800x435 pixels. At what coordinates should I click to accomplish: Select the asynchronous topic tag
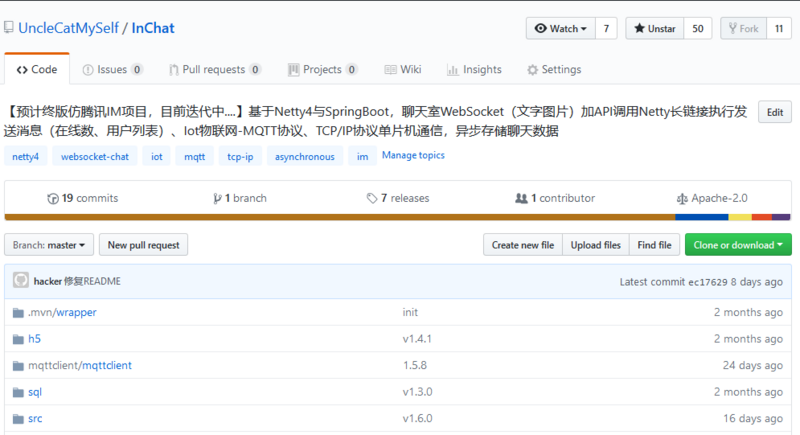(x=305, y=157)
